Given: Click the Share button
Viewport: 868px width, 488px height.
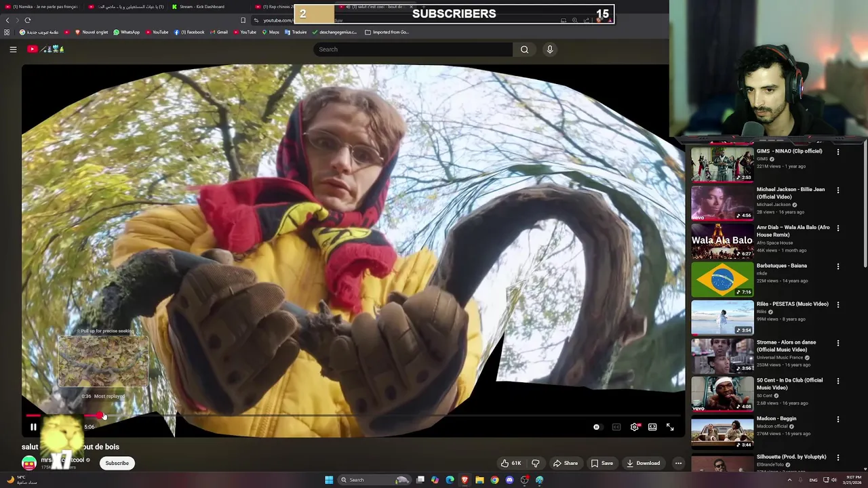Looking at the screenshot, I should point(566,464).
